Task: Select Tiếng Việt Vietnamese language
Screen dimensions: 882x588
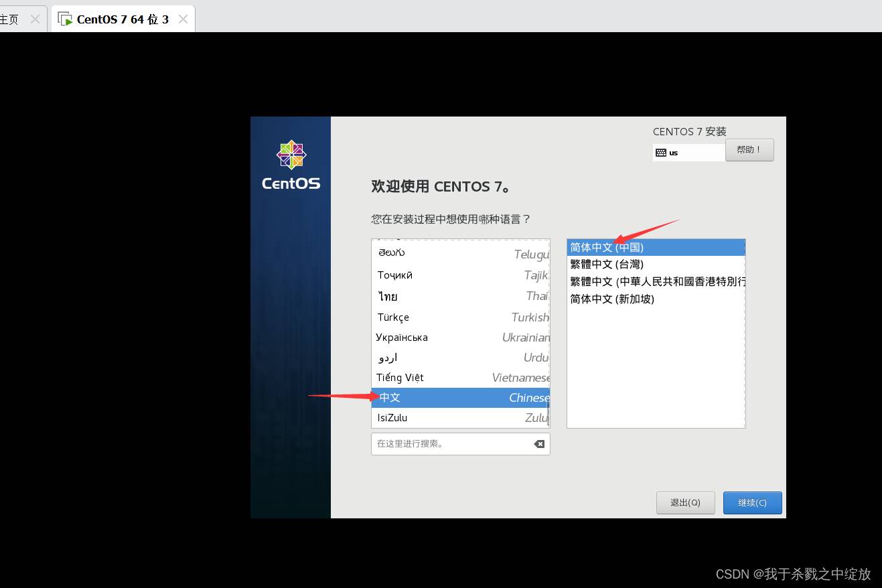Action: click(460, 378)
